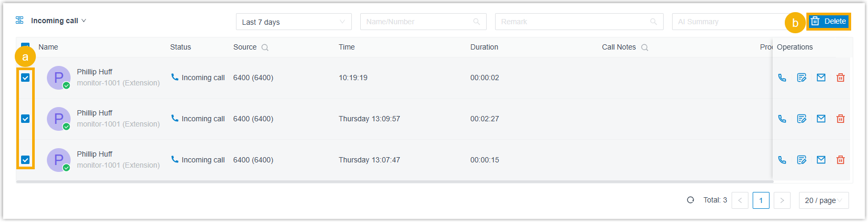
Task: Click call icon in first row operations
Action: 782,78
